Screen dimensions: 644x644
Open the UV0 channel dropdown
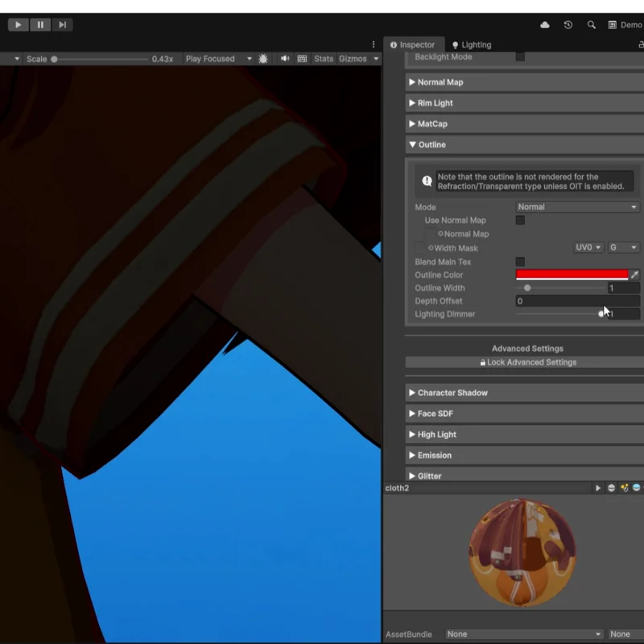[x=588, y=248]
